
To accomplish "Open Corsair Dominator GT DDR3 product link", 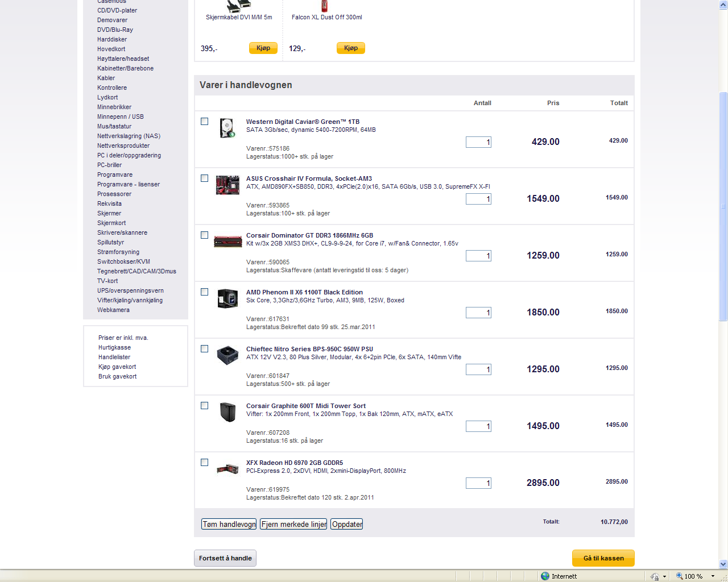I will pyautogui.click(x=309, y=235).
